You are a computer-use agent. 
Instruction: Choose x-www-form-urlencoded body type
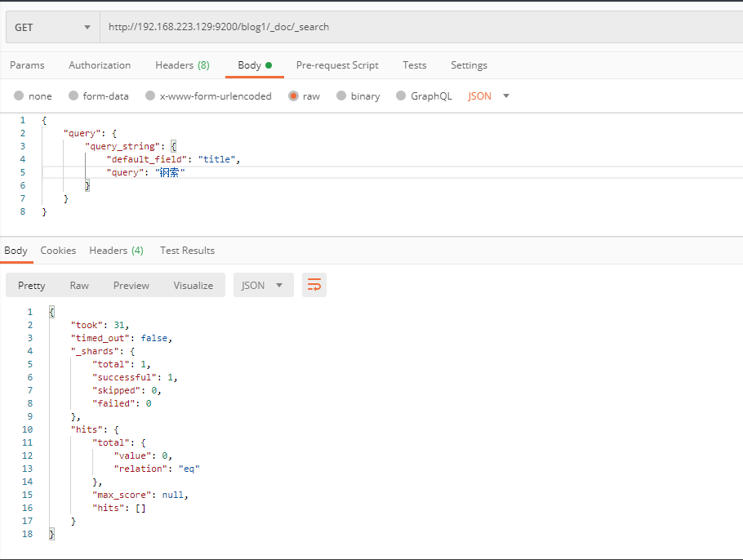150,96
